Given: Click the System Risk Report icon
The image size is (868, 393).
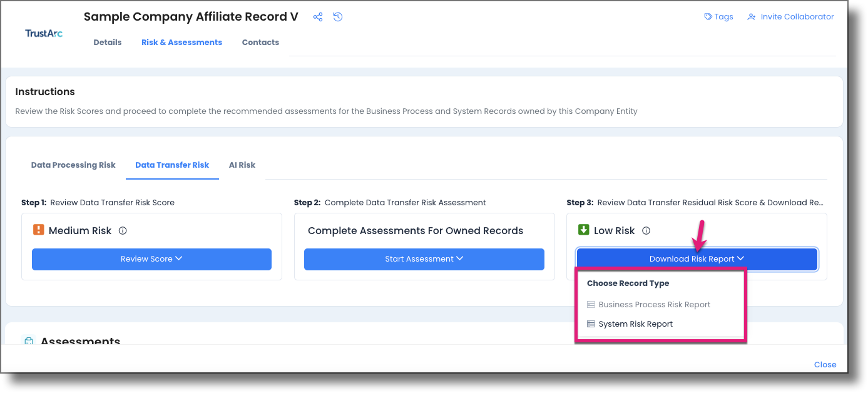Looking at the screenshot, I should [x=591, y=324].
